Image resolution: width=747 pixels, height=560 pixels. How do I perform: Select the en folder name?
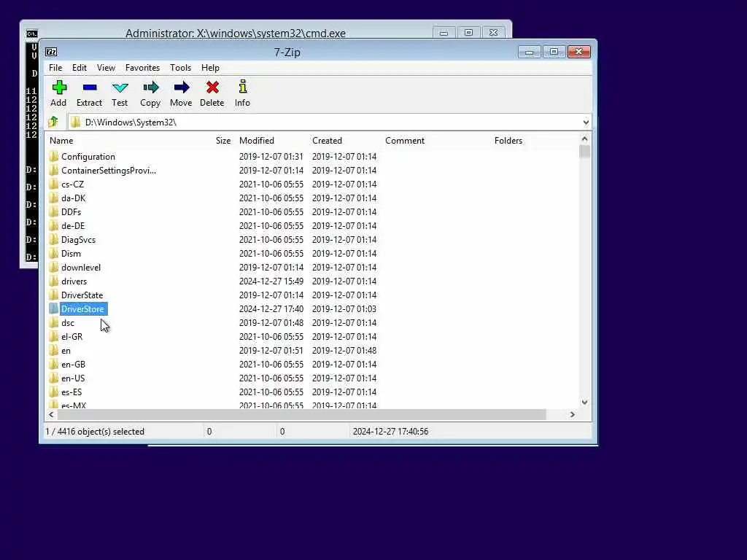[x=66, y=351]
